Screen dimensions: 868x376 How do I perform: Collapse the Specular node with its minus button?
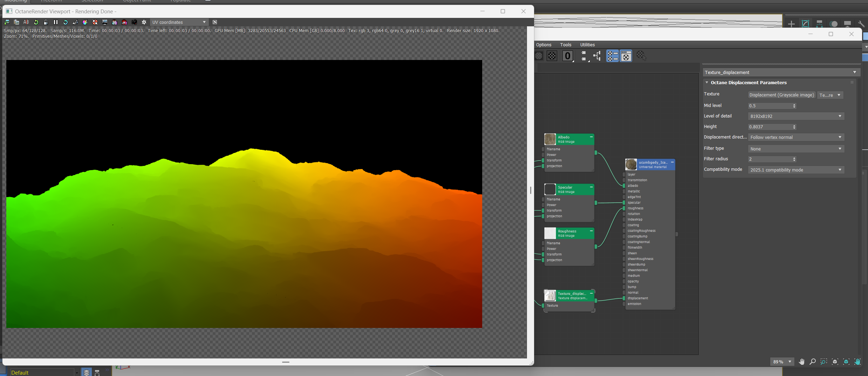coord(592,187)
